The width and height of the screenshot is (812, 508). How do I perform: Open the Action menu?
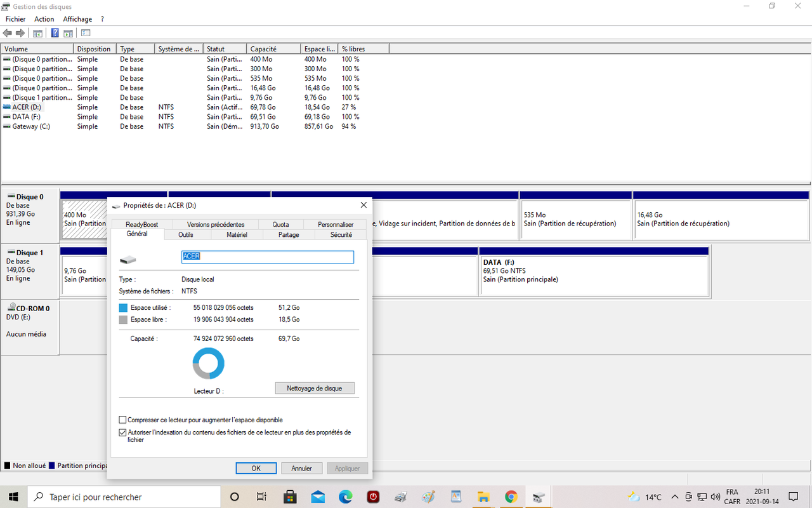(x=44, y=19)
